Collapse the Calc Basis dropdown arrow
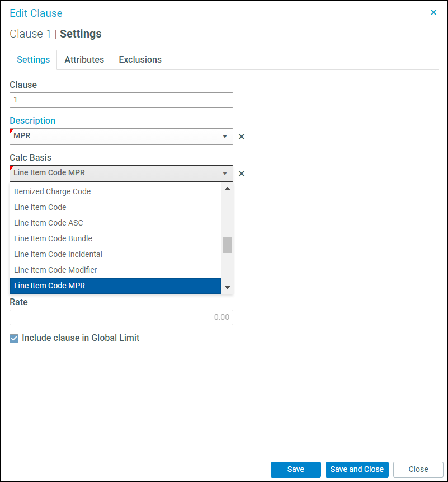 pos(225,174)
